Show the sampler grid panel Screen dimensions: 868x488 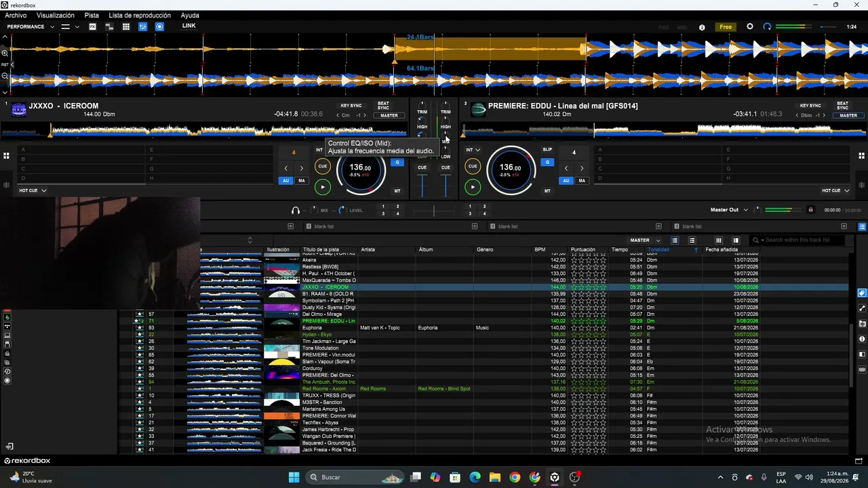point(126,26)
